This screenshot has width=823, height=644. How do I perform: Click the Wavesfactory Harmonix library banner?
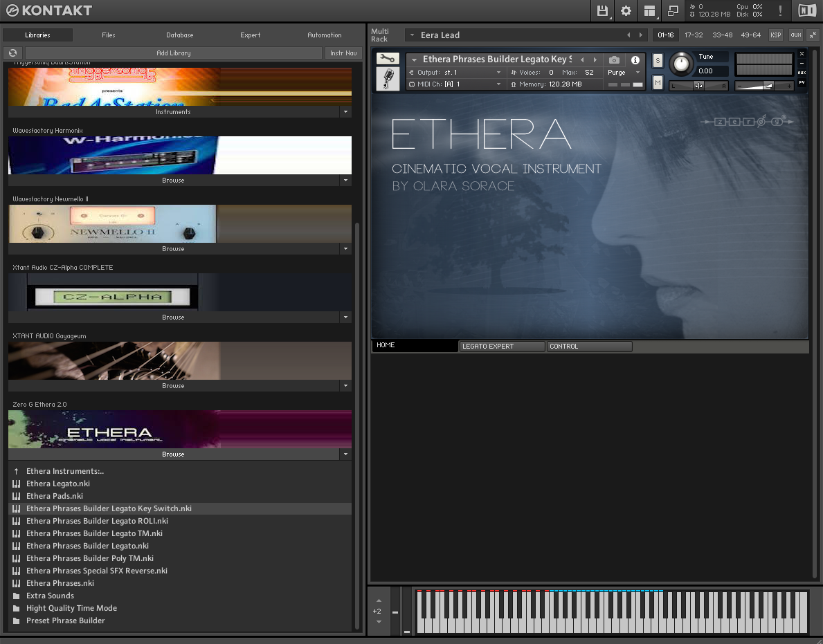[180, 155]
